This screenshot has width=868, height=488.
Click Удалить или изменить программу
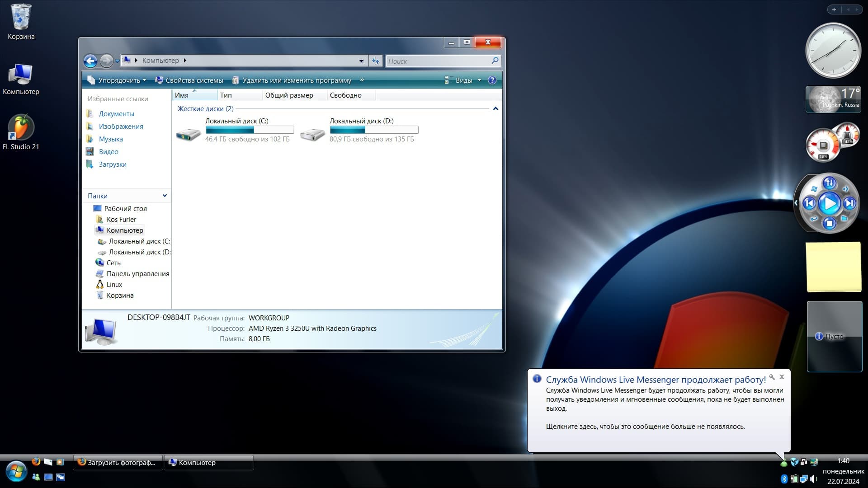click(292, 80)
